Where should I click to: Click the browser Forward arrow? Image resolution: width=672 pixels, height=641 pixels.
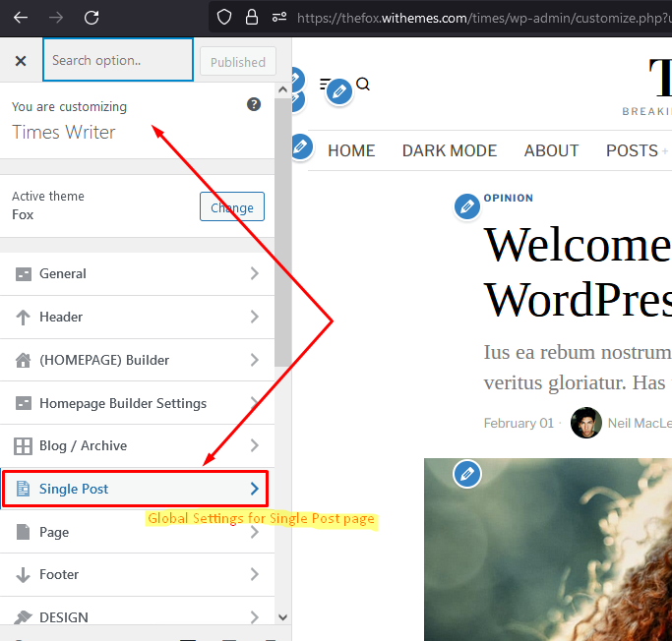(x=56, y=18)
